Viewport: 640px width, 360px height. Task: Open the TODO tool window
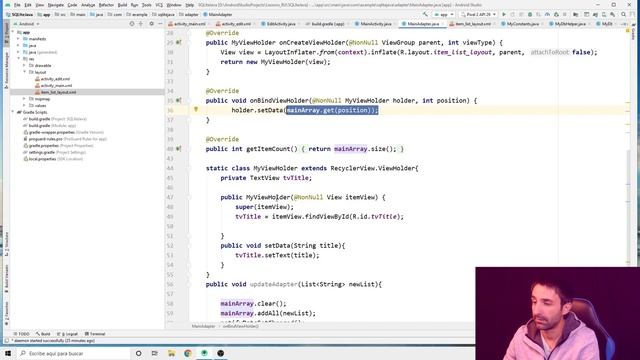point(22,334)
